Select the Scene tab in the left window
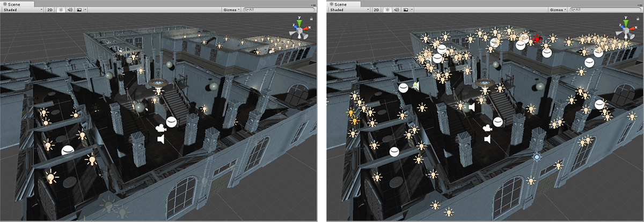This screenshot has height=222, width=644. [17, 3]
